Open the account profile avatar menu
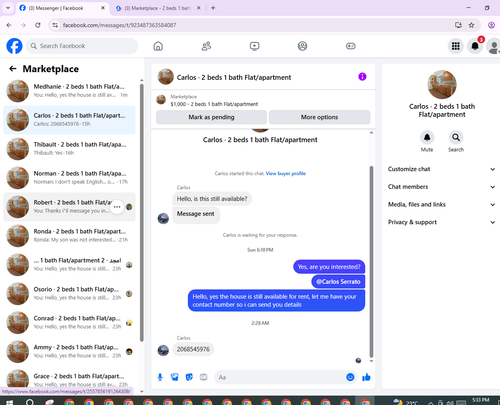 pos(493,46)
